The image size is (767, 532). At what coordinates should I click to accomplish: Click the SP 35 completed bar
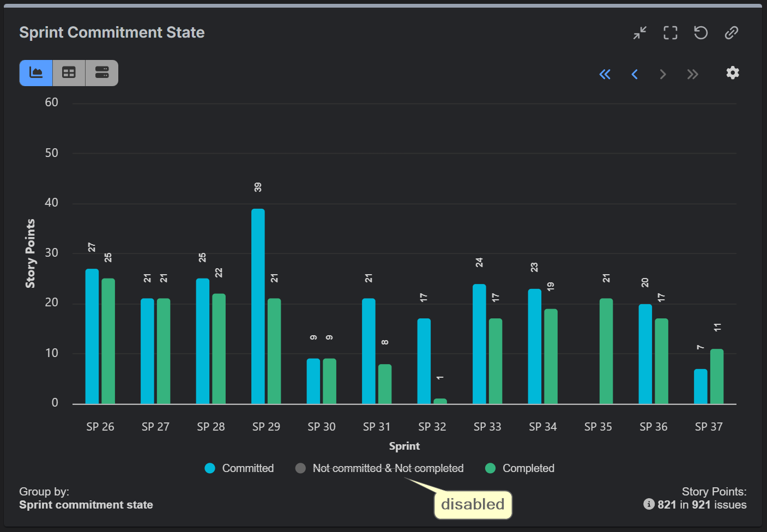click(x=606, y=351)
